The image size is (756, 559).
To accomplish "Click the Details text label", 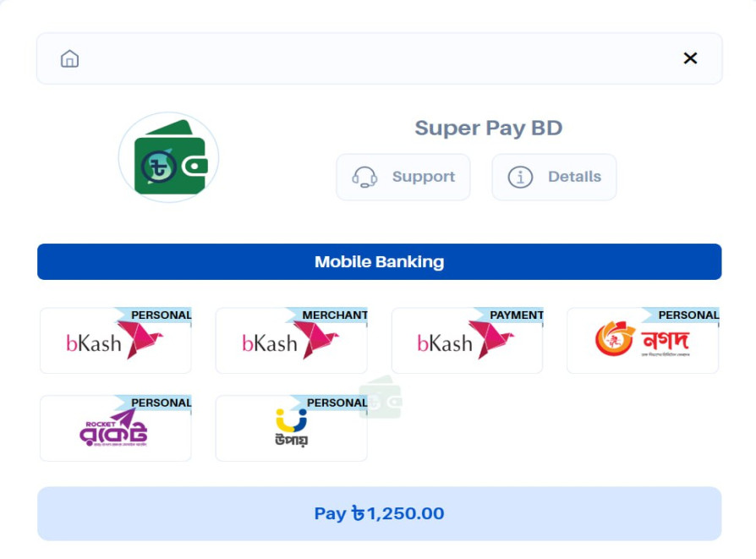I will pos(574,177).
